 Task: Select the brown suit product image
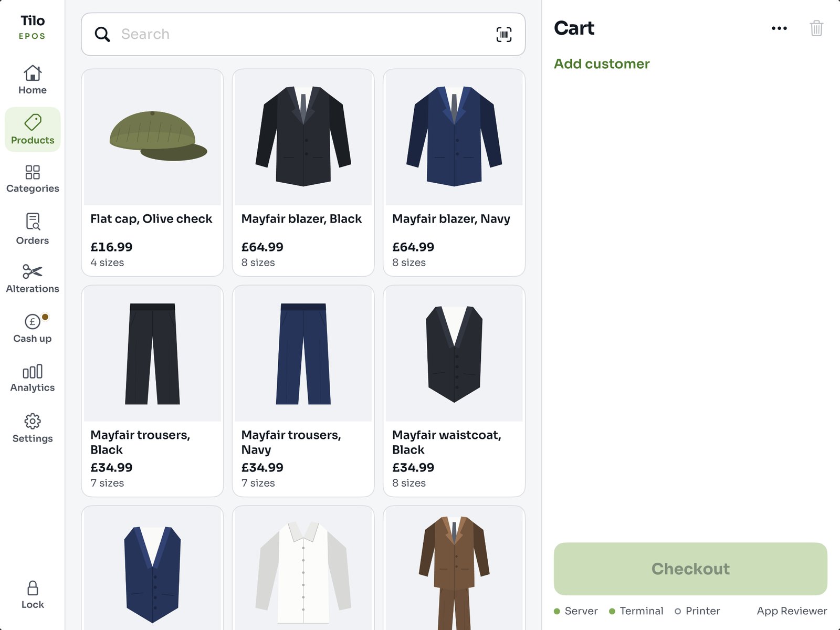point(454,572)
